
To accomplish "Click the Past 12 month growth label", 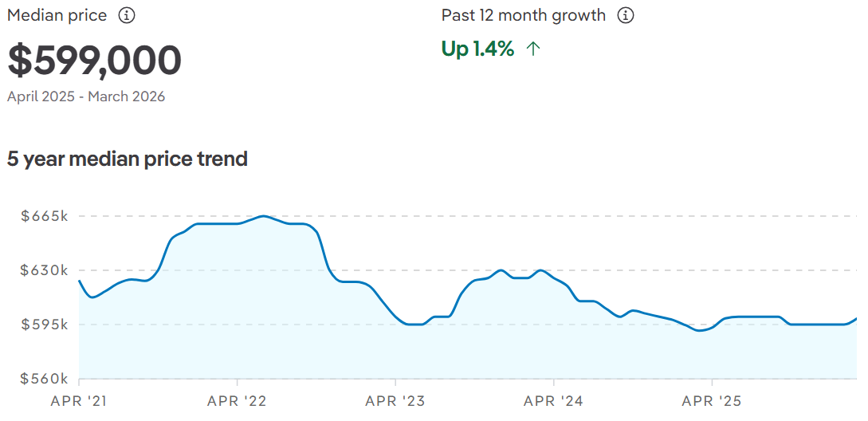I will click(x=524, y=15).
